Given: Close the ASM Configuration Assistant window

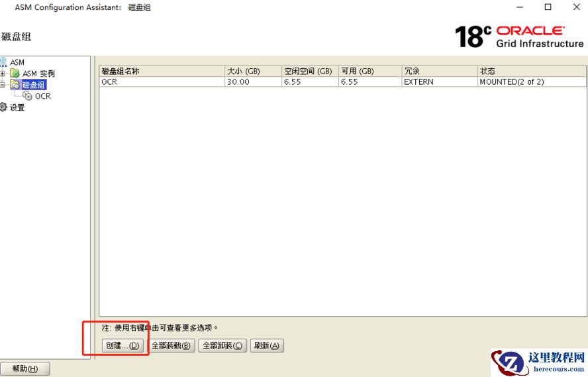Looking at the screenshot, I should point(577,7).
